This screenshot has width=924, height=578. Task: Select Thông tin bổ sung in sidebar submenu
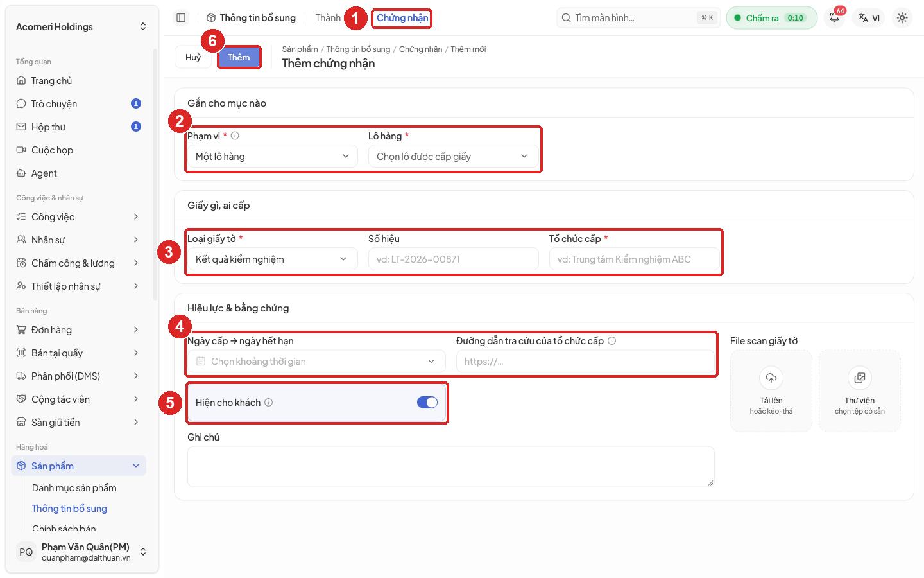coord(70,509)
